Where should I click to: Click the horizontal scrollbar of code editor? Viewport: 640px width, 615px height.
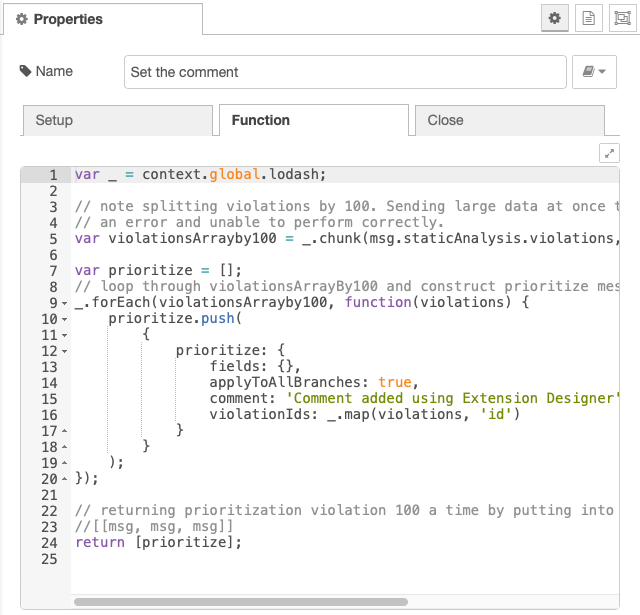241,602
